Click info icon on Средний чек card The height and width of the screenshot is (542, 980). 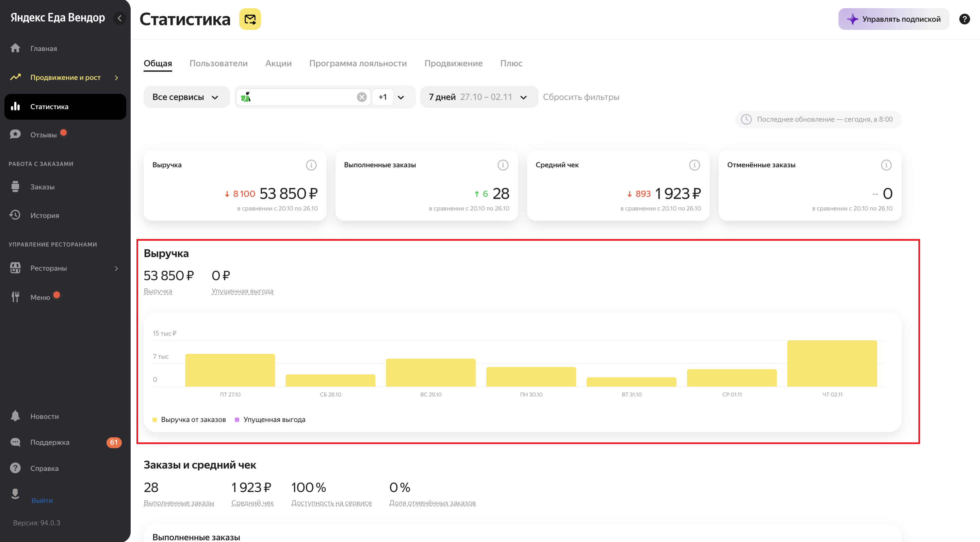[x=694, y=165]
